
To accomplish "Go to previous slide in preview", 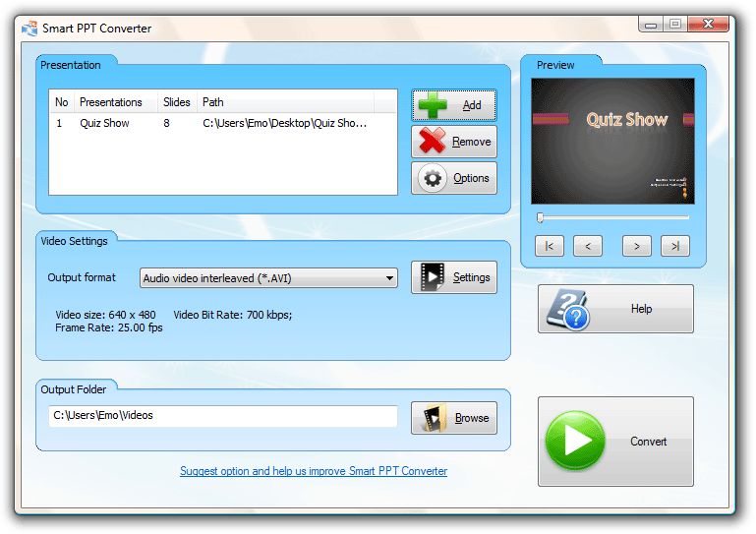I will tap(588, 246).
